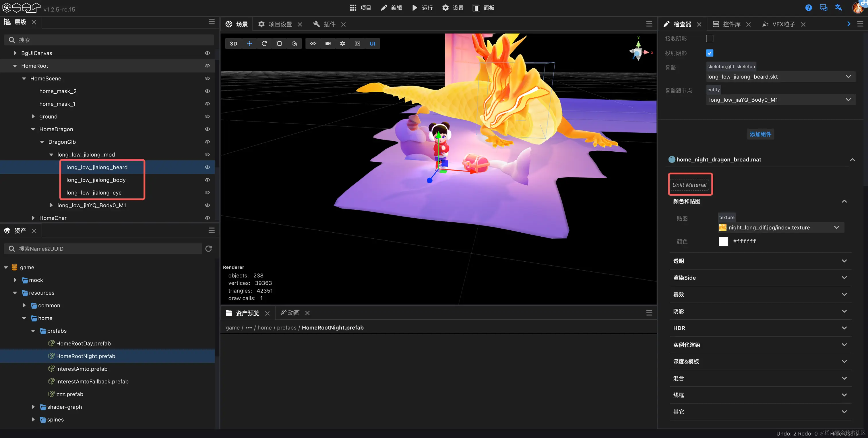Image resolution: width=868 pixels, height=438 pixels.
Task: Click the 添加组件 button
Action: tap(760, 134)
